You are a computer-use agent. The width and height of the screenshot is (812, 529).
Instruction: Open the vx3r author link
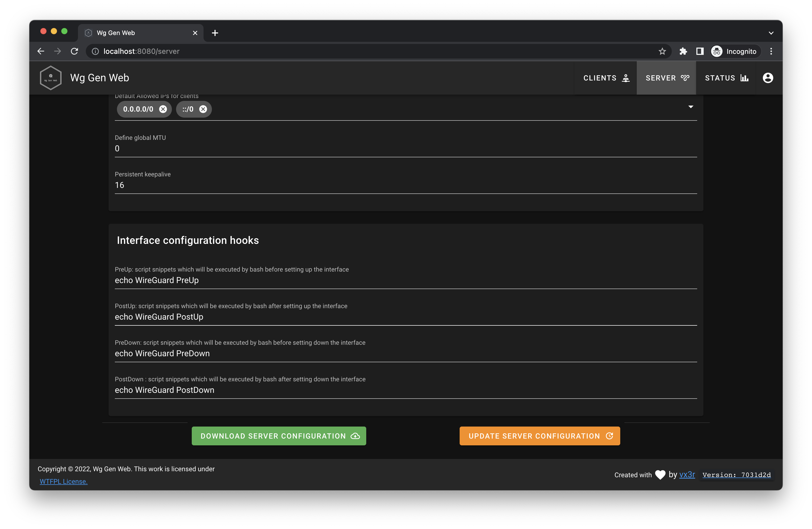(x=687, y=474)
